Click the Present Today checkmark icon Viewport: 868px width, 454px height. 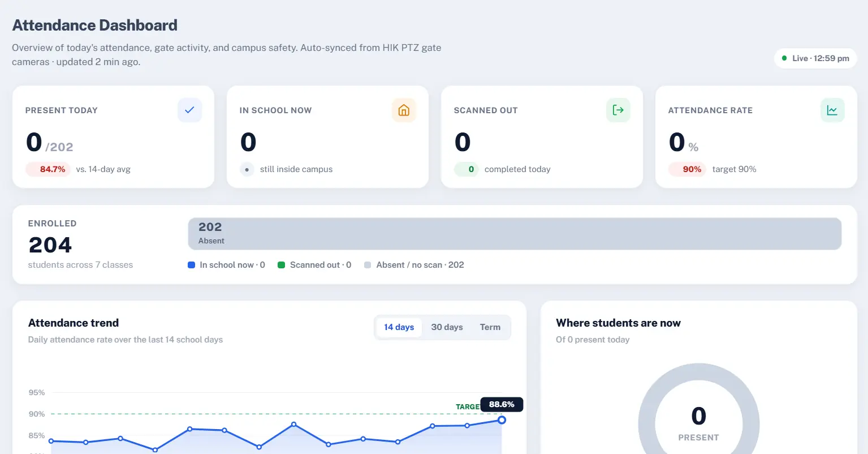pos(189,110)
